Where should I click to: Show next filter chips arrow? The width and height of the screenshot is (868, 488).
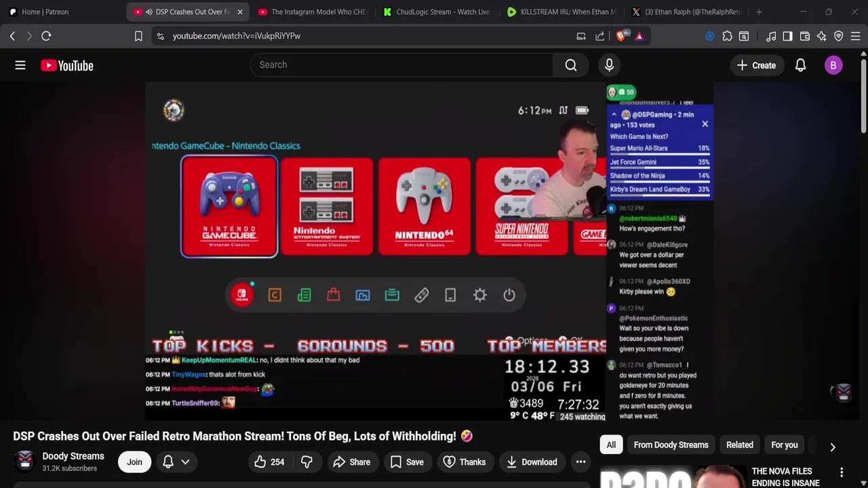tap(833, 447)
